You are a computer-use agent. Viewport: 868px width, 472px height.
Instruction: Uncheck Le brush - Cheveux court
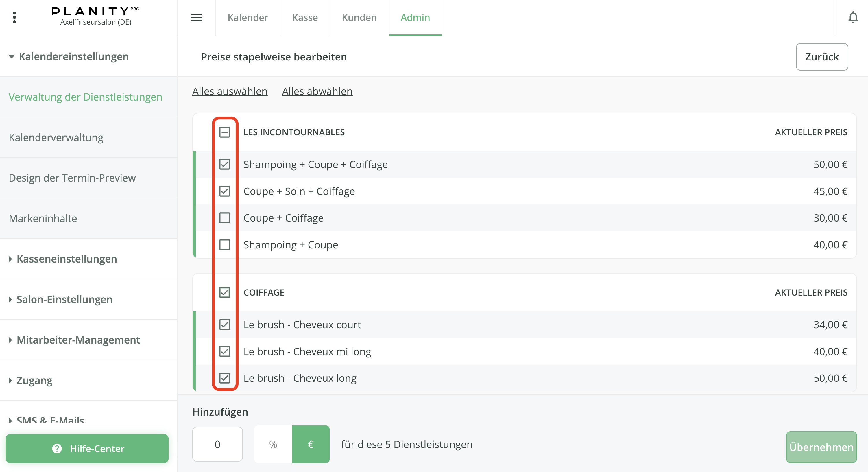pos(224,324)
